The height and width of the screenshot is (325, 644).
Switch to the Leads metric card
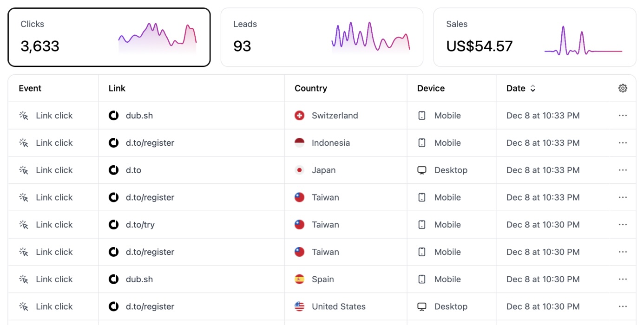pyautogui.click(x=322, y=36)
